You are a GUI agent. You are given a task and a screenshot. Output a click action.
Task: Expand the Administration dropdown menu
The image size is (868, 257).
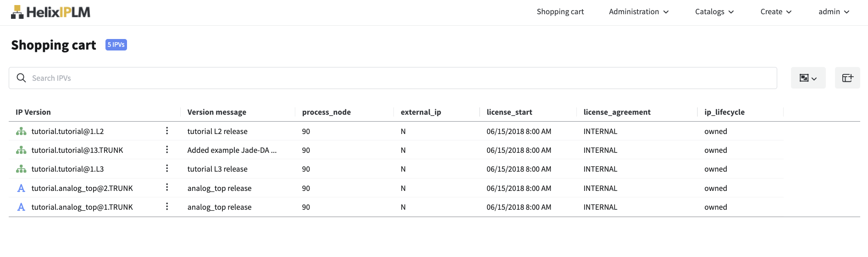coord(638,12)
